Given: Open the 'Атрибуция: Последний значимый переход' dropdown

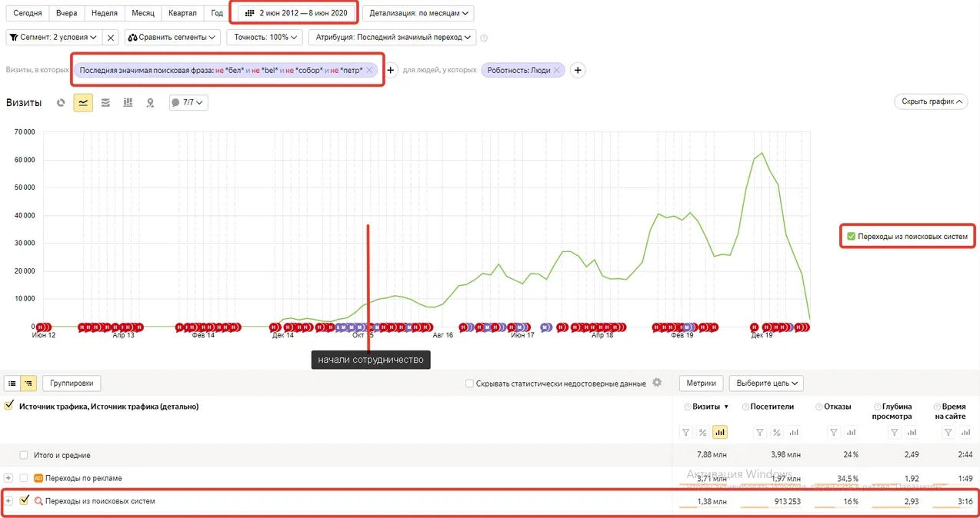Looking at the screenshot, I should [x=392, y=37].
